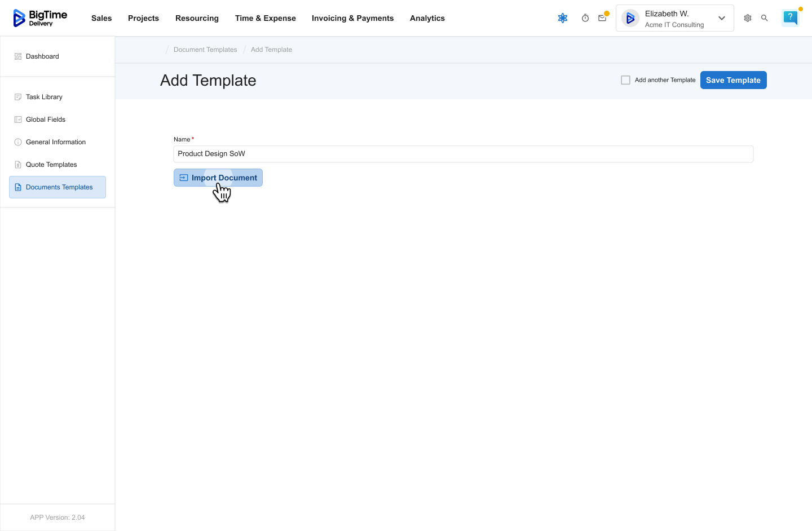This screenshot has width=812, height=531.
Task: Click the BigTime Delivery logo
Action: pos(40,18)
